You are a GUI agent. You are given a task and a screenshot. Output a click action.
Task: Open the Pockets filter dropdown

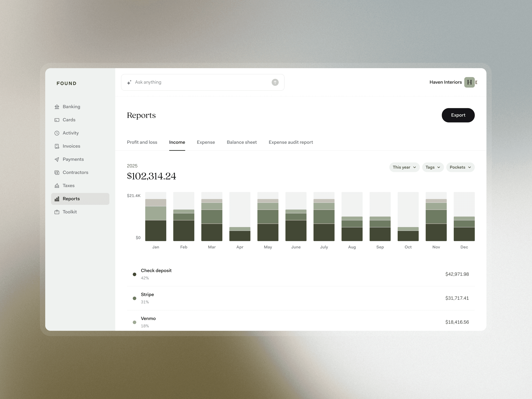point(460,167)
